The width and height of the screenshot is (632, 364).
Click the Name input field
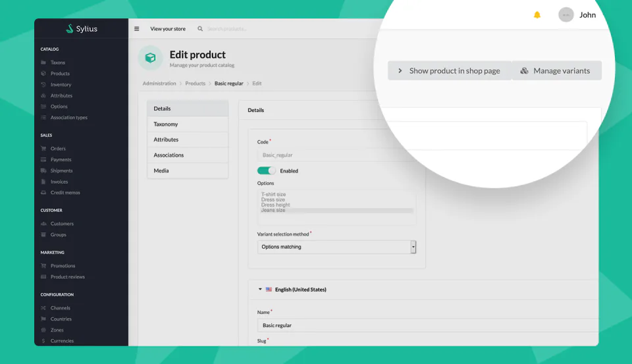(428, 325)
